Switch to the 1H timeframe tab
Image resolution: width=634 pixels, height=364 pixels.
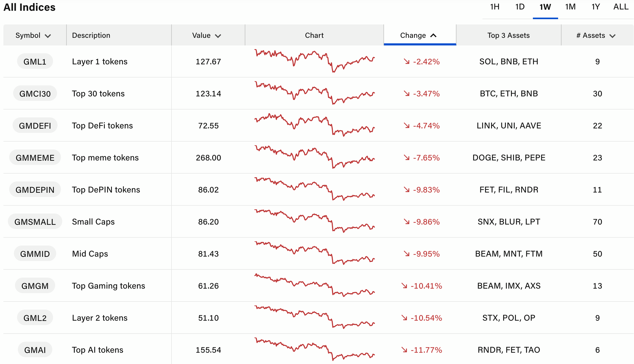click(495, 7)
